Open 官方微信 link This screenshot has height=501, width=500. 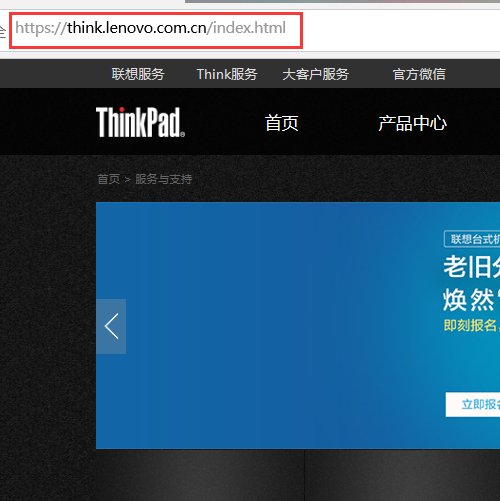point(419,74)
